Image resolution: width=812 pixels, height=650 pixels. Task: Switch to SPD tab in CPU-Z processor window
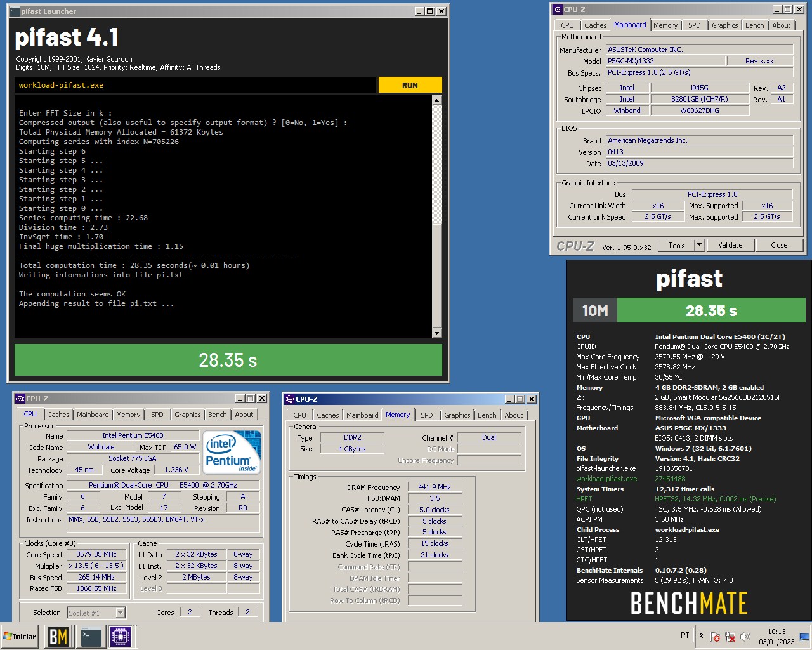coord(157,415)
